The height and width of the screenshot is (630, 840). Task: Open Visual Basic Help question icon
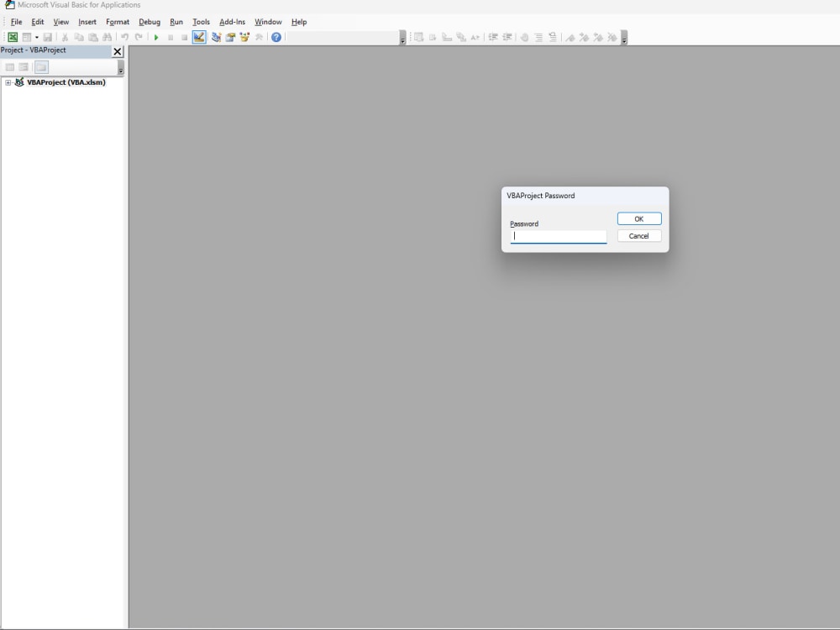click(x=276, y=37)
